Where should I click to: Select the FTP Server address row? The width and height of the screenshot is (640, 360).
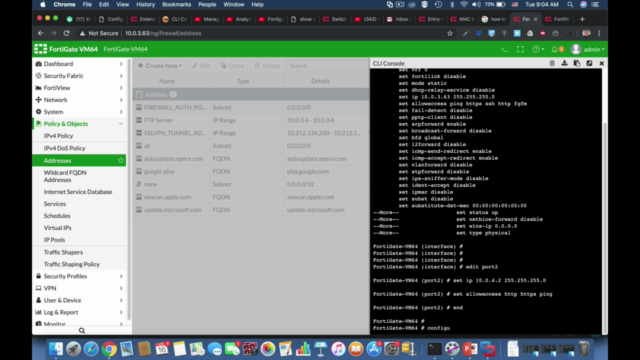pyautogui.click(x=251, y=120)
